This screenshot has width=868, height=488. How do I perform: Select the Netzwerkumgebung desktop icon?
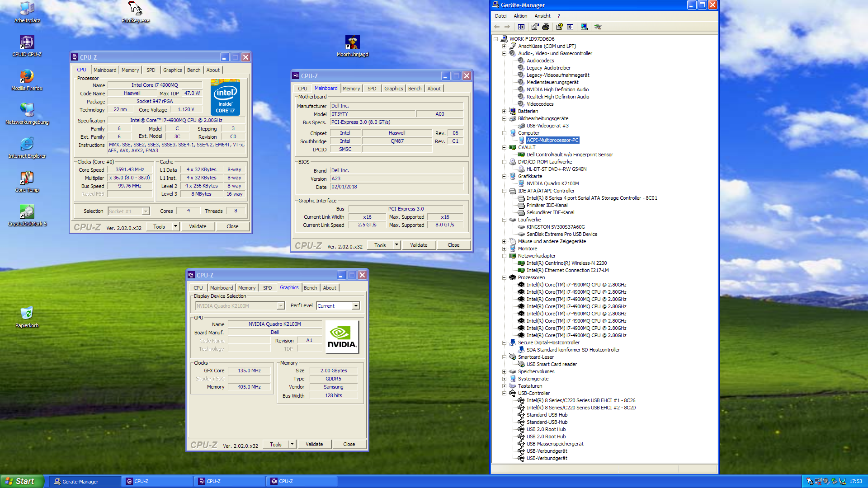27,114
